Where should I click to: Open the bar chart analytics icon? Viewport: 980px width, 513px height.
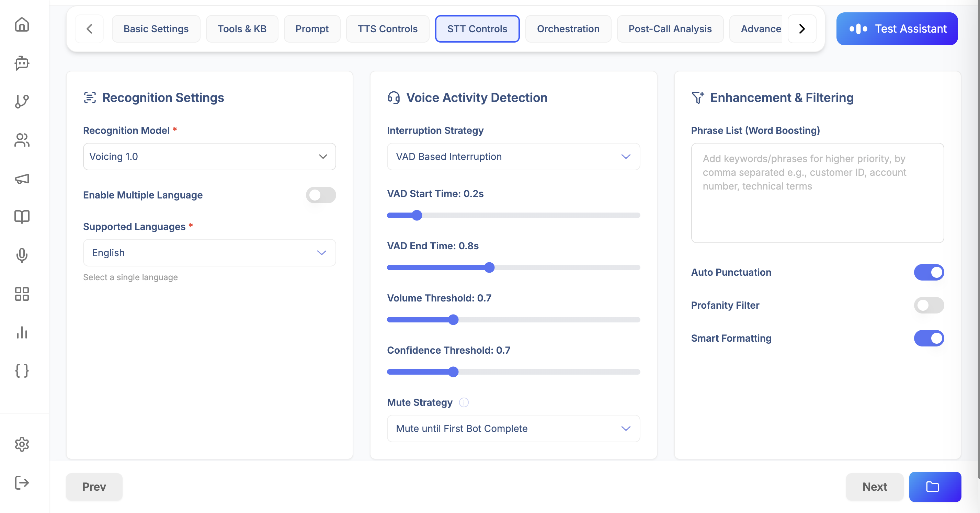(x=22, y=332)
